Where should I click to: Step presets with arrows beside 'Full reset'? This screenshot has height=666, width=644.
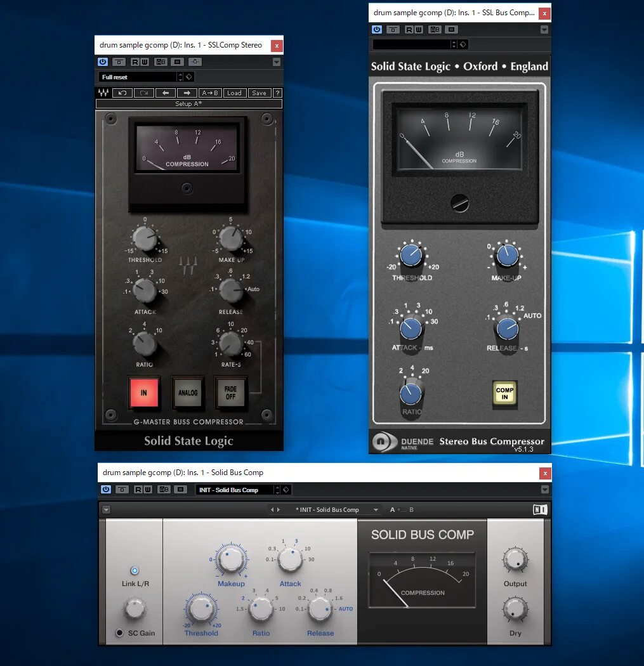point(181,77)
